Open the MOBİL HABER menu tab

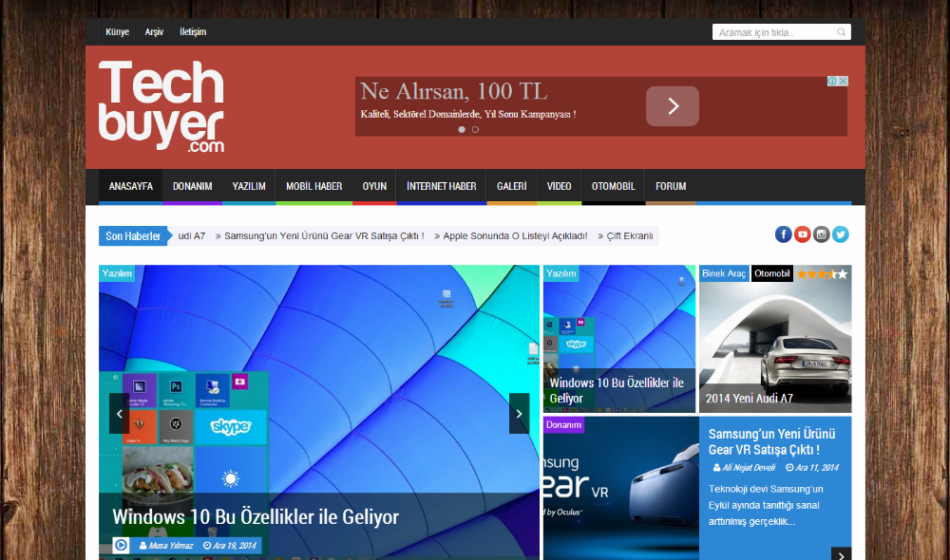pos(313,186)
